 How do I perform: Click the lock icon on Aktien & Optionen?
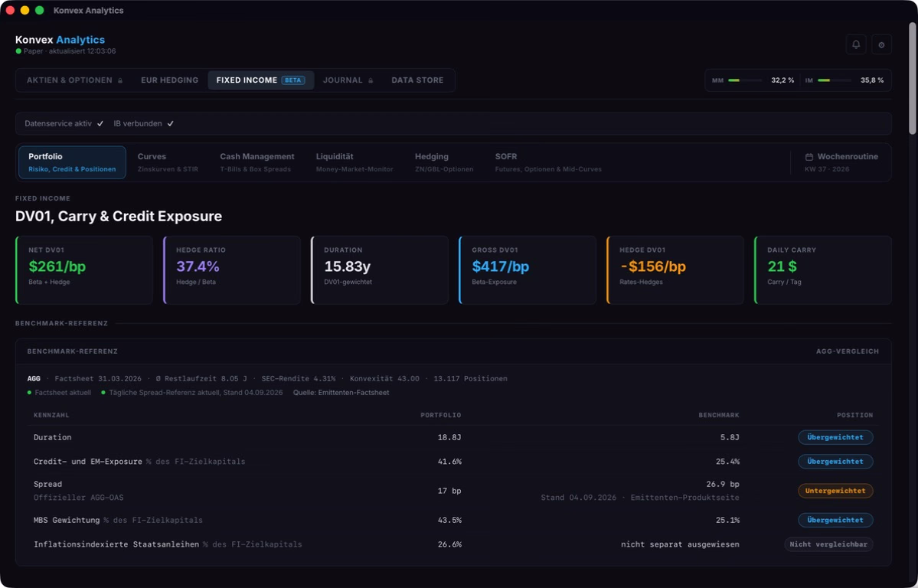(x=120, y=80)
